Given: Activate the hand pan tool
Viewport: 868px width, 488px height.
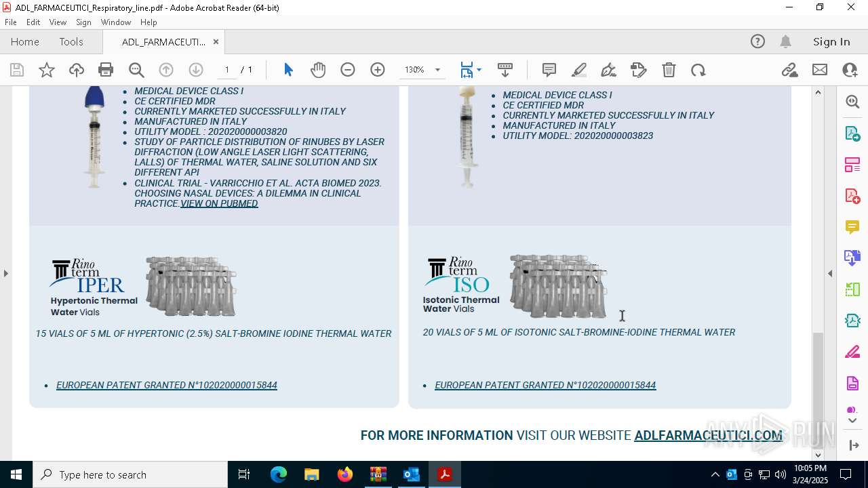Looking at the screenshot, I should coord(318,70).
